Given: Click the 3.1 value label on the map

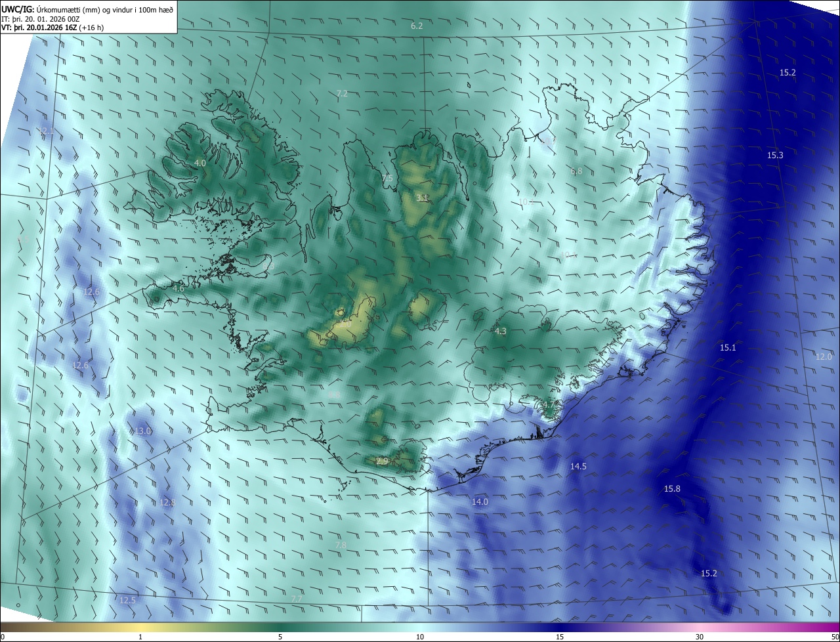Looking at the screenshot, I should (x=422, y=198).
